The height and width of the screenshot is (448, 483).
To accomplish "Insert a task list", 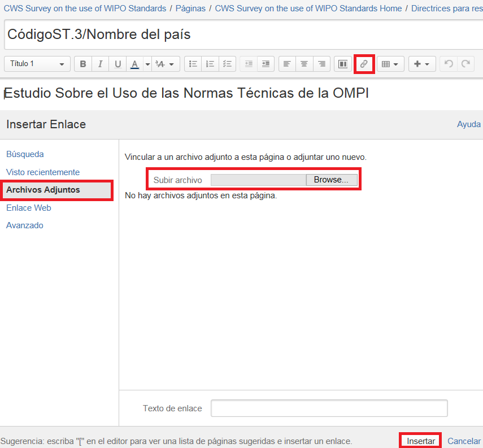I will pos(227,64).
